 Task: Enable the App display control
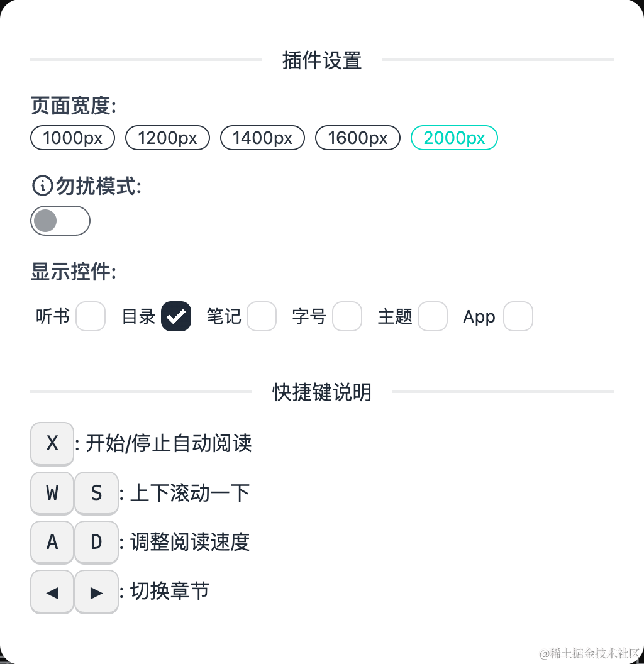(x=518, y=316)
